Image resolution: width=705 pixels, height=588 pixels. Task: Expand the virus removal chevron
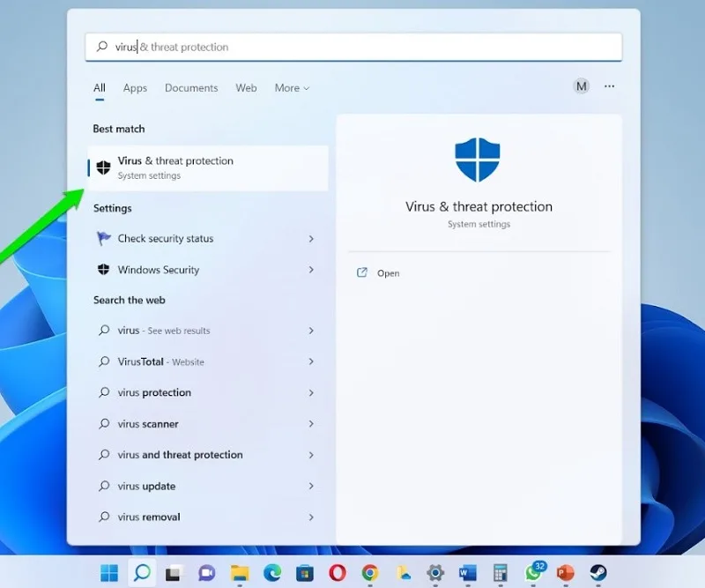[311, 517]
